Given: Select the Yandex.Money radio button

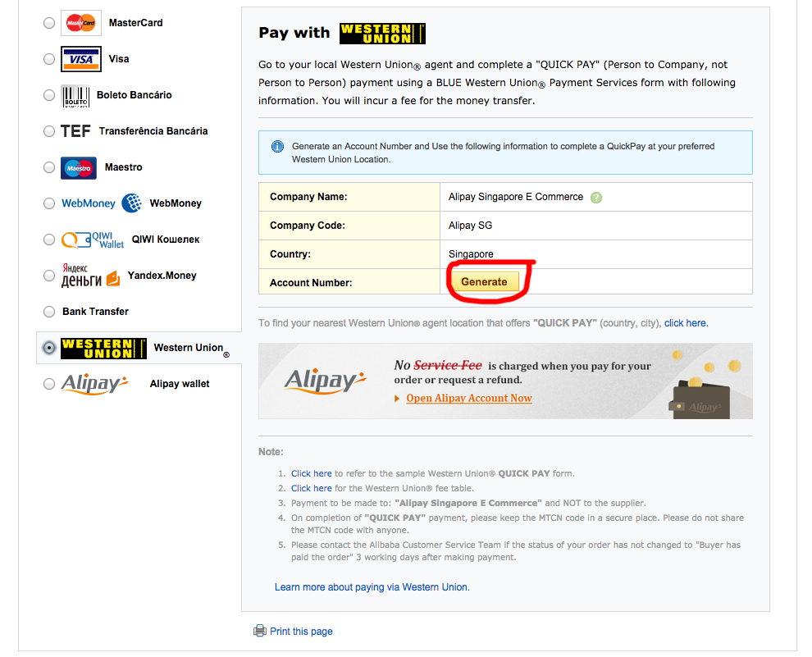Looking at the screenshot, I should click(49, 276).
